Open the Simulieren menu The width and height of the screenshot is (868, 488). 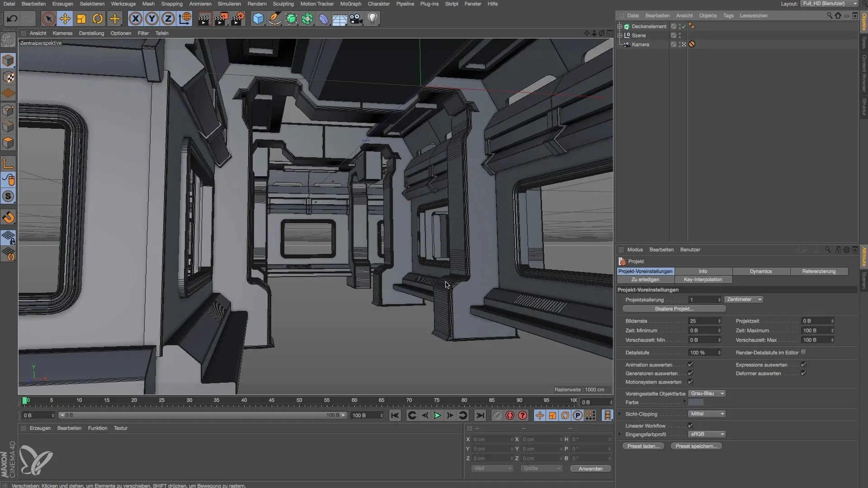pyautogui.click(x=229, y=4)
